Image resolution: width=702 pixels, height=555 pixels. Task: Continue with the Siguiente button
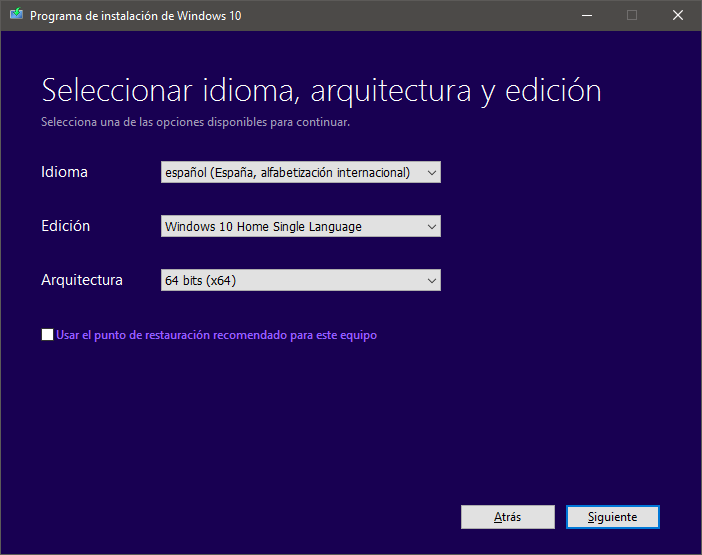(612, 517)
